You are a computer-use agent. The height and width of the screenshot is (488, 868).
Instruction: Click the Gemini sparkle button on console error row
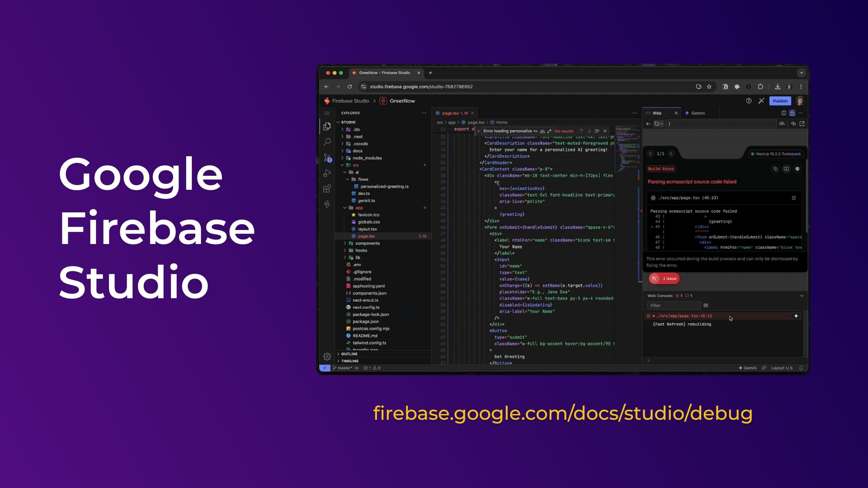(x=796, y=316)
